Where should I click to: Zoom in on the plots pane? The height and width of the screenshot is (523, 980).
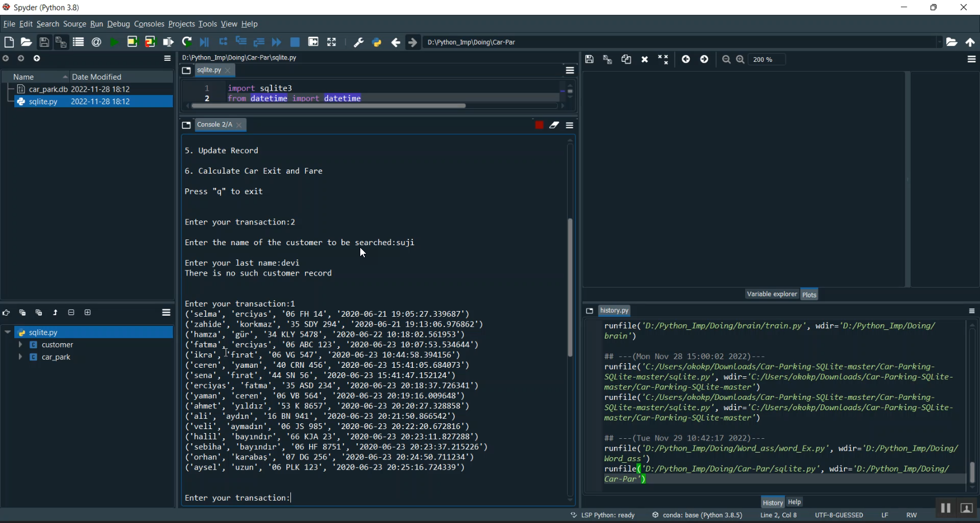tap(739, 59)
